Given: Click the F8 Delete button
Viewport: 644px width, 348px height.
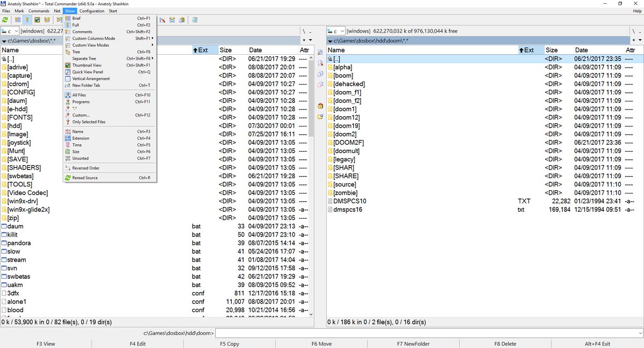Looking at the screenshot, I should point(506,344).
